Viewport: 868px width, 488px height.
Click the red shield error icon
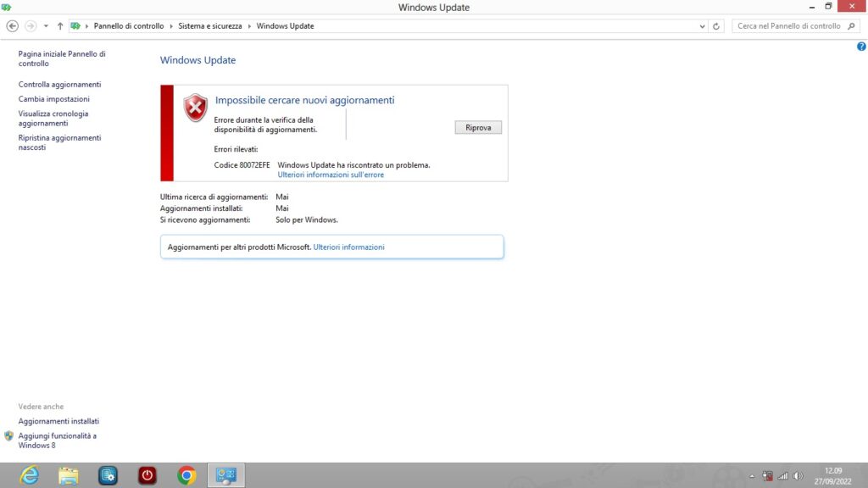pos(196,108)
